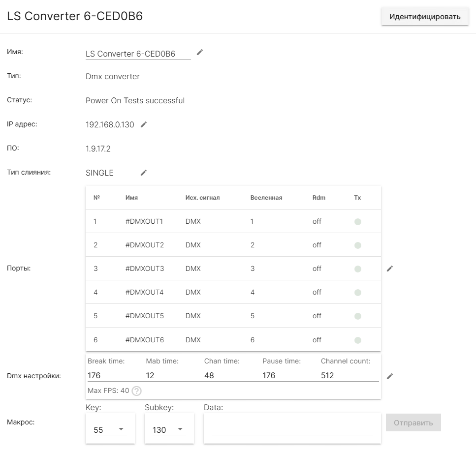Open the Subkey dropdown showing 130

coord(169,430)
